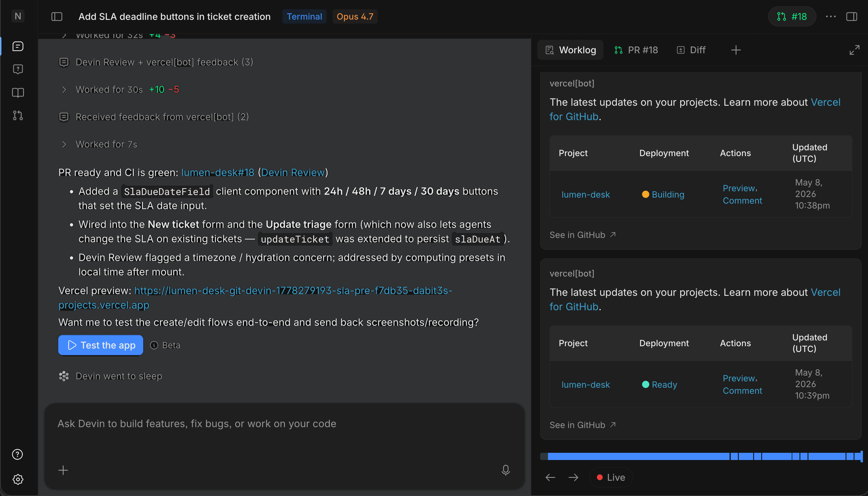
Task: Click the Opus 4.7 model badge
Action: pyautogui.click(x=355, y=16)
